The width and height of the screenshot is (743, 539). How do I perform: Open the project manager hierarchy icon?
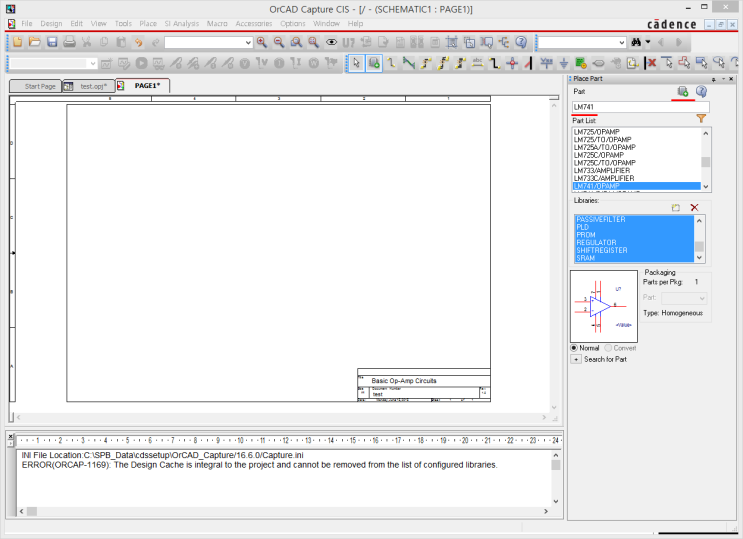[x=504, y=42]
